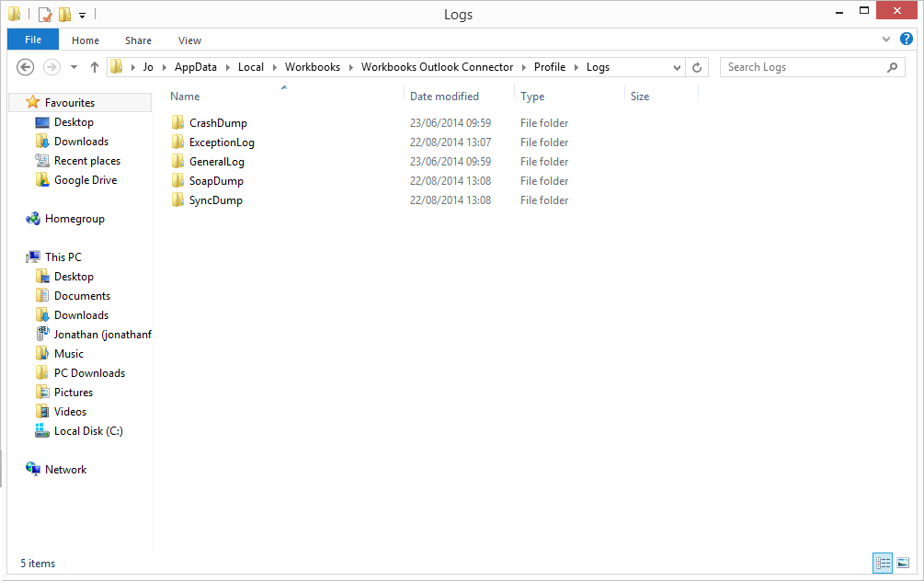Click the CrashDump folder icon
This screenshot has width=924, height=581.
point(178,122)
